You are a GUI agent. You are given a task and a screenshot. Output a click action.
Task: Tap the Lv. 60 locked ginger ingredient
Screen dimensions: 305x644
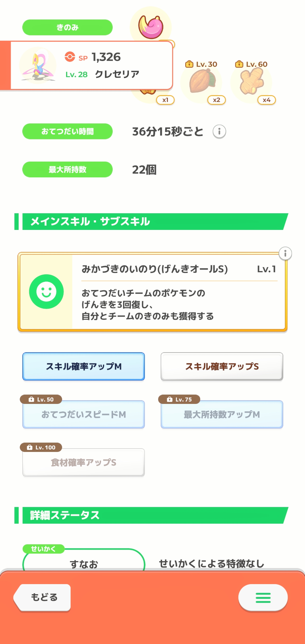[251, 82]
